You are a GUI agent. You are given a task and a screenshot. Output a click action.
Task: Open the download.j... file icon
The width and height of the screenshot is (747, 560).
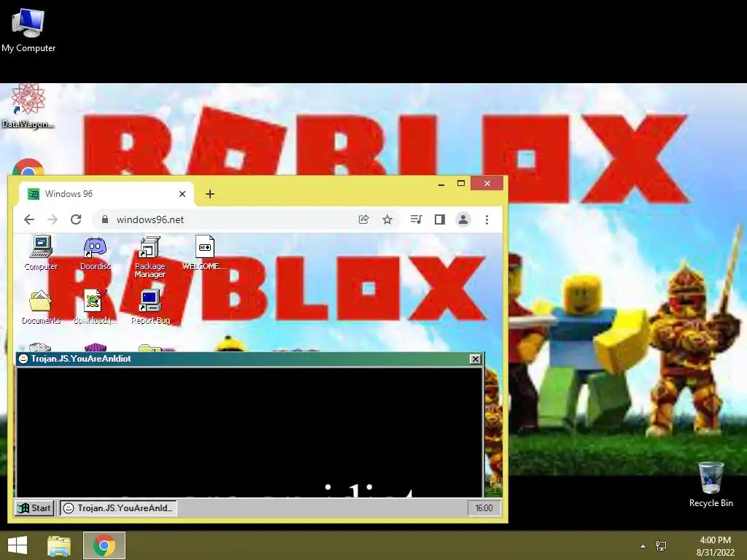coord(96,307)
